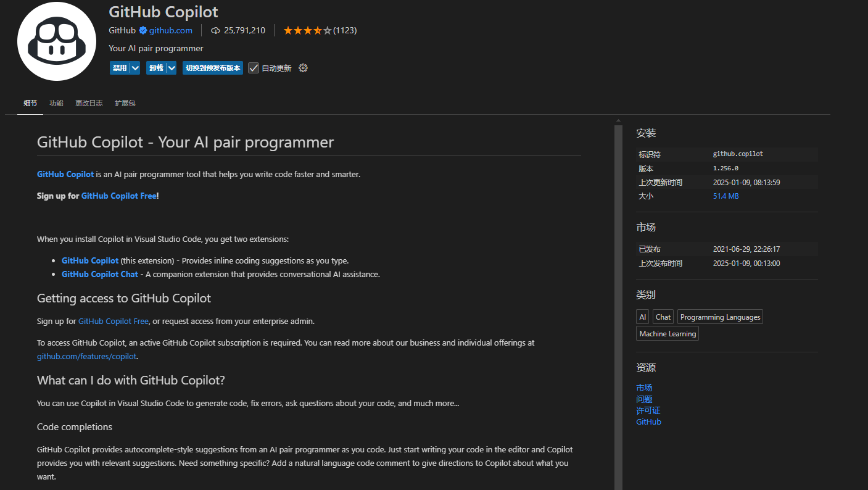The width and height of the screenshot is (868, 490).
Task: Open the 问题 resource link
Action: (644, 399)
